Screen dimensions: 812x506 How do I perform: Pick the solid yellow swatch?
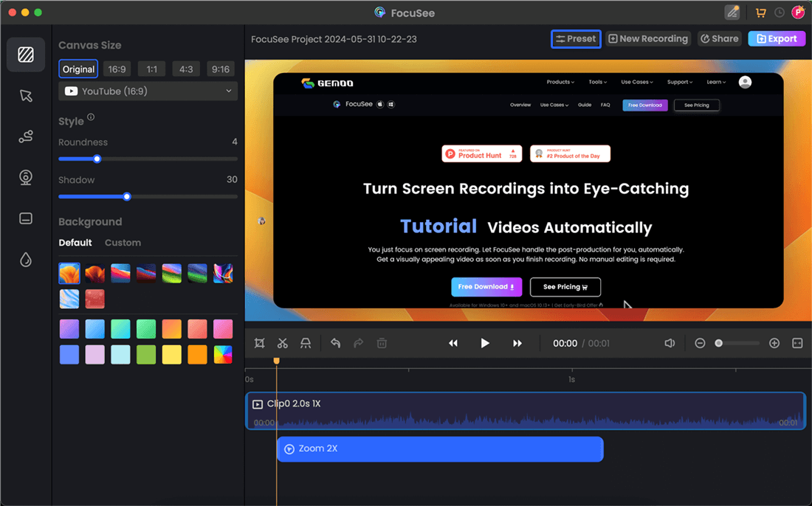click(x=171, y=354)
